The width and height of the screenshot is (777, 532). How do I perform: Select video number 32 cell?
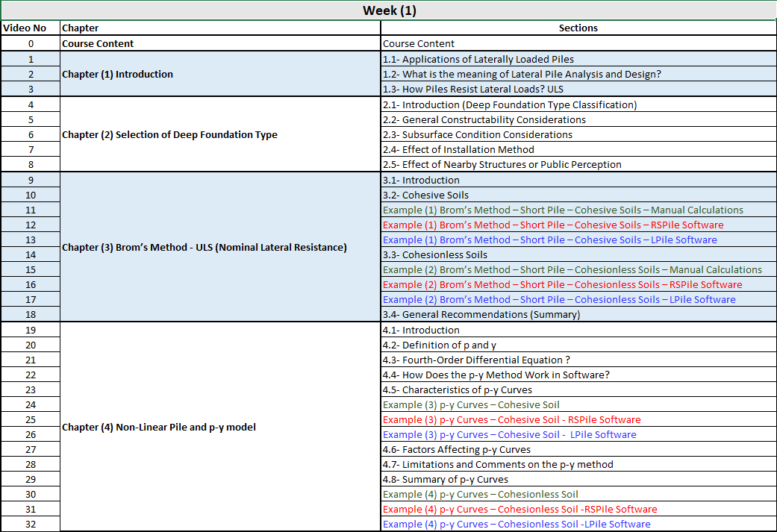coord(31,524)
